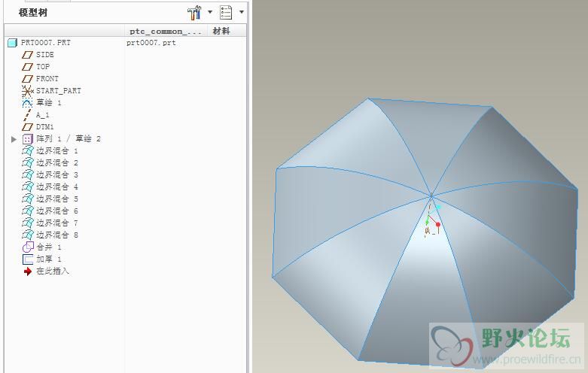Select FRONT datum plane icon
The height and width of the screenshot is (373, 588).
(27, 79)
